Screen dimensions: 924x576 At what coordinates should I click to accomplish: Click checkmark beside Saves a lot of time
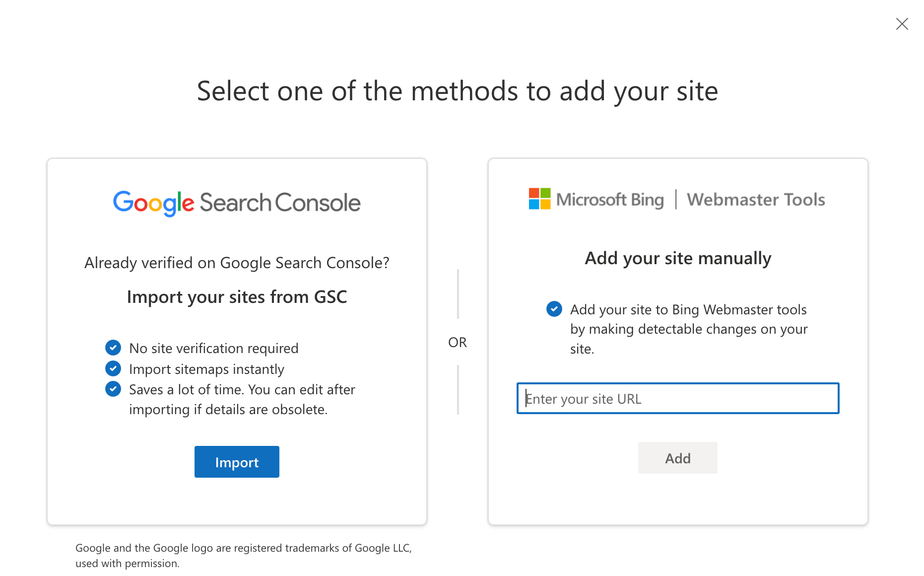pos(113,389)
